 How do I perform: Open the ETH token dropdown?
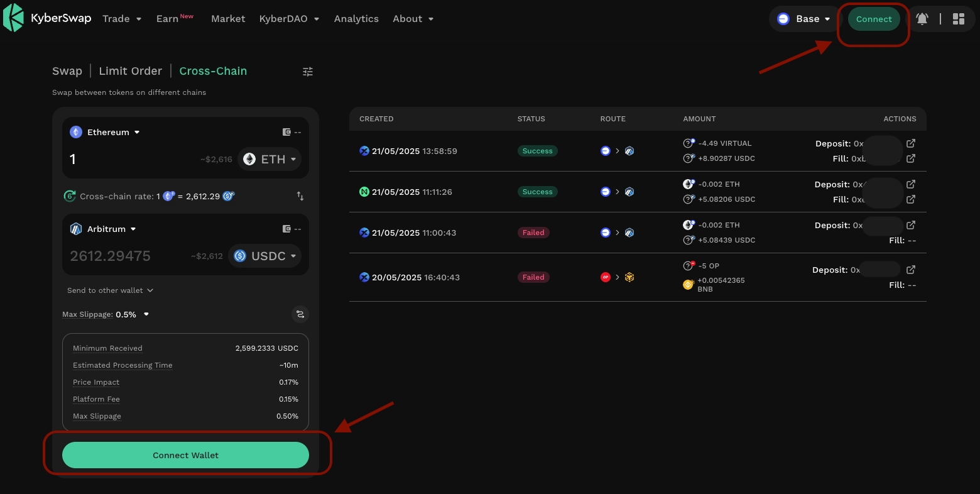point(269,159)
